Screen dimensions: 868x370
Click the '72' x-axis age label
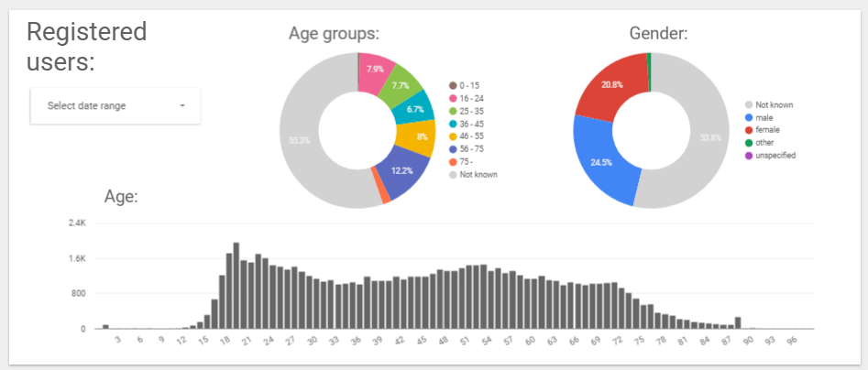pos(619,340)
